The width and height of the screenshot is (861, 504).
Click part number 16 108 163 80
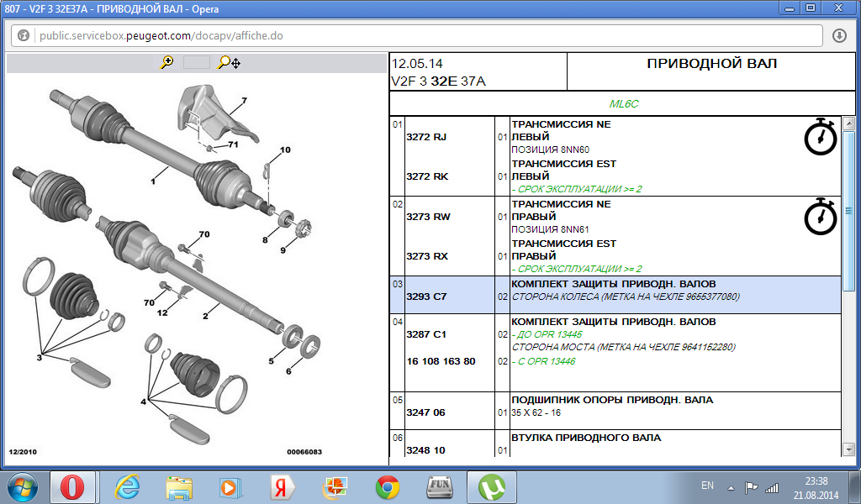tap(441, 361)
